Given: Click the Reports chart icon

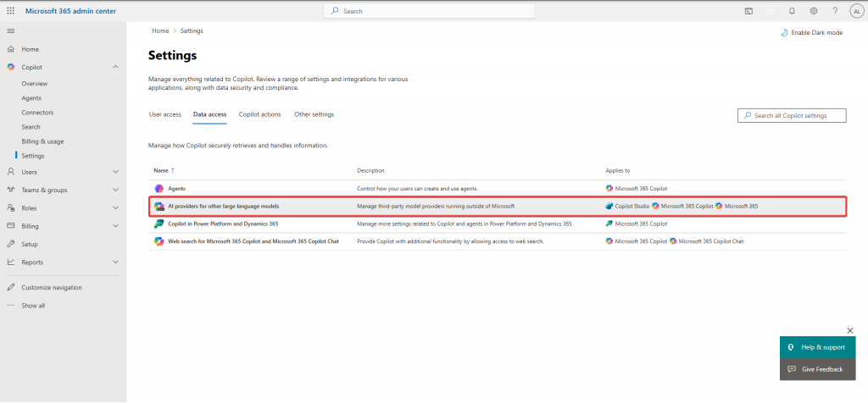Looking at the screenshot, I should [x=10, y=262].
